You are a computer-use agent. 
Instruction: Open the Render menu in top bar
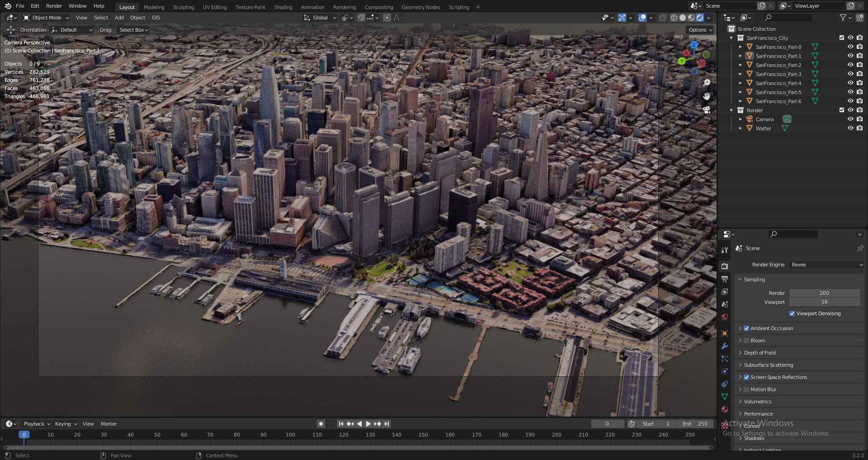click(54, 6)
